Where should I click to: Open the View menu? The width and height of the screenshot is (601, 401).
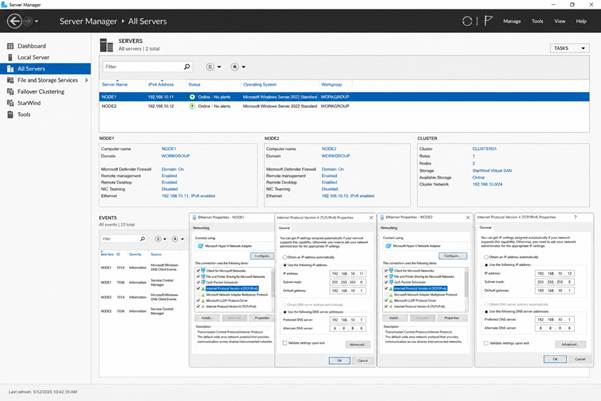560,21
